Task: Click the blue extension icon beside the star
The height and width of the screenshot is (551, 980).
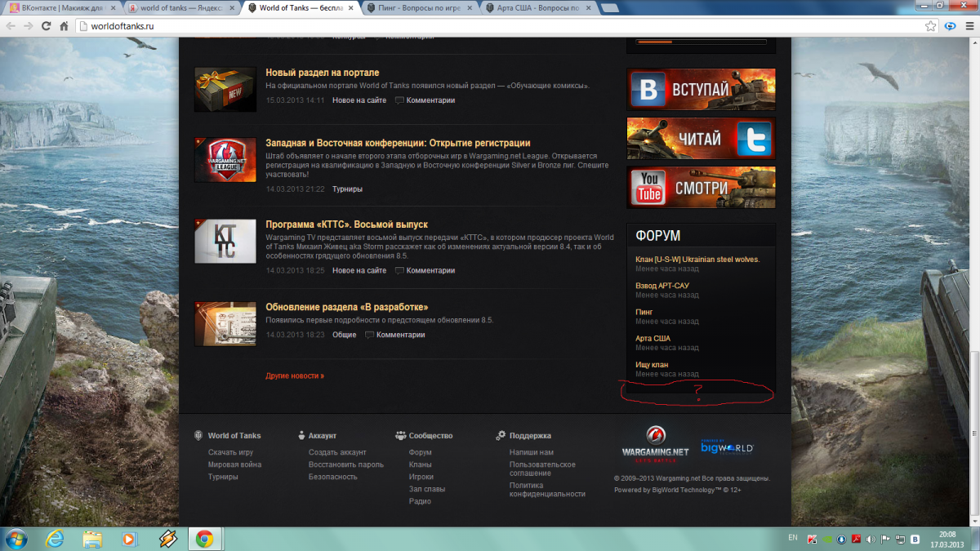Action: [x=951, y=25]
